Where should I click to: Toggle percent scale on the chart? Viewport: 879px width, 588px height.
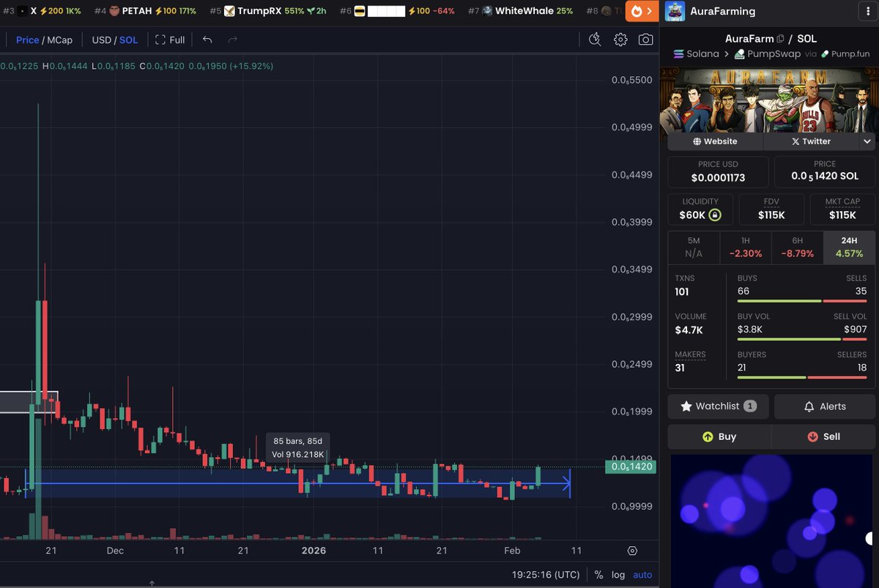[598, 575]
